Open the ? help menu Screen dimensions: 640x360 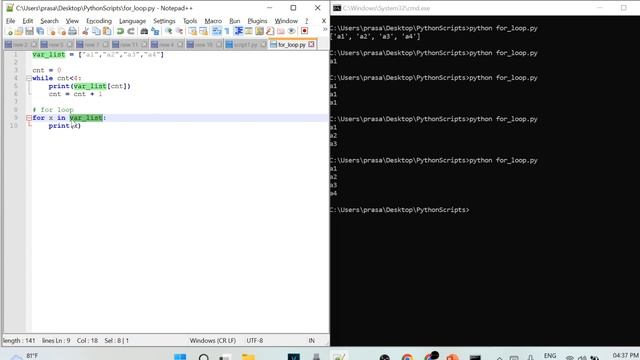pyautogui.click(x=307, y=21)
